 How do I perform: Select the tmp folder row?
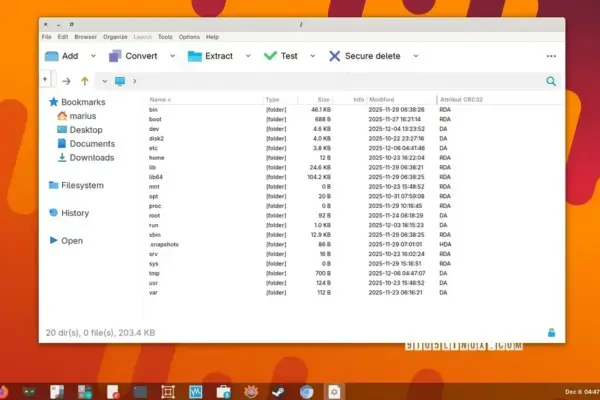pyautogui.click(x=354, y=273)
